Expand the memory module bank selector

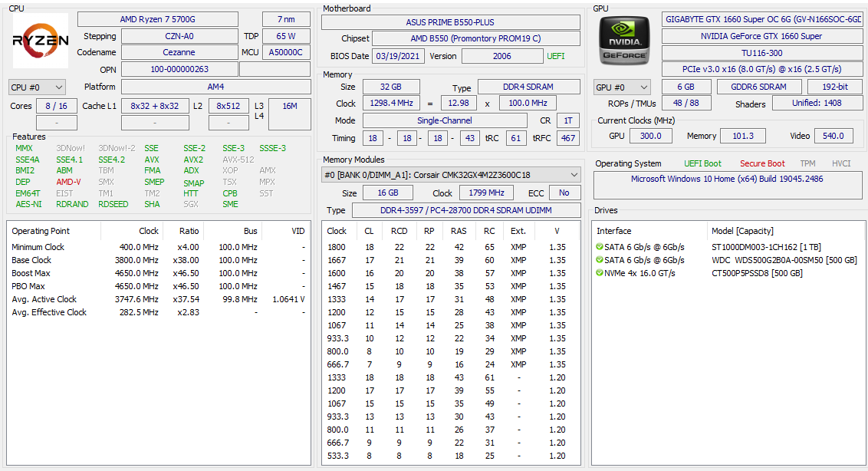(x=451, y=175)
